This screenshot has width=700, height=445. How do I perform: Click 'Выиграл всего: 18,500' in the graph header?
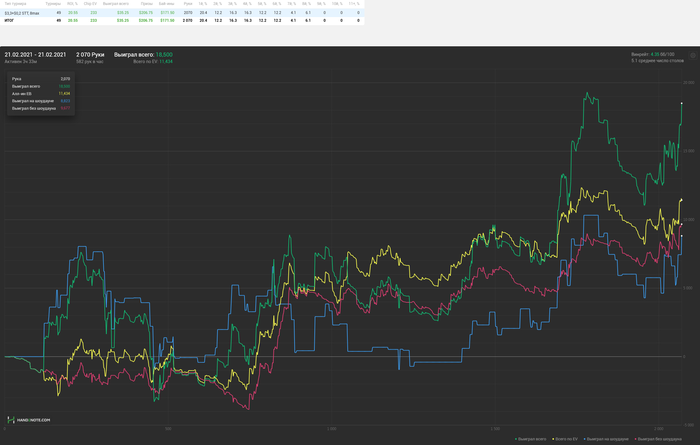pyautogui.click(x=143, y=54)
